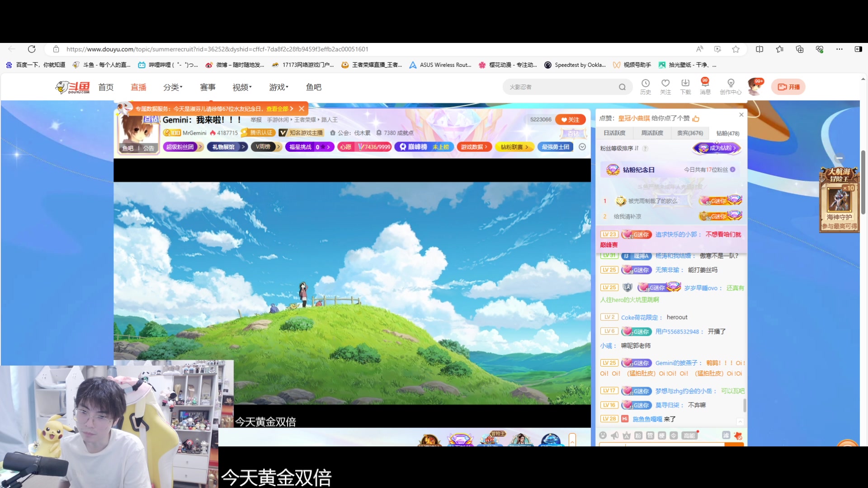
Task: Click 开播 start streaming button
Action: [x=788, y=87]
